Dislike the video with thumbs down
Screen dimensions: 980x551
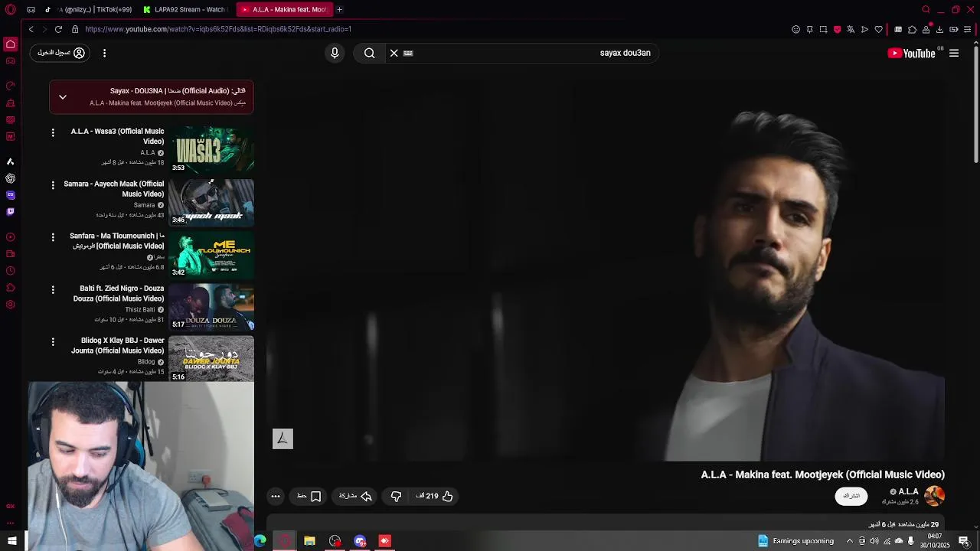pos(396,496)
